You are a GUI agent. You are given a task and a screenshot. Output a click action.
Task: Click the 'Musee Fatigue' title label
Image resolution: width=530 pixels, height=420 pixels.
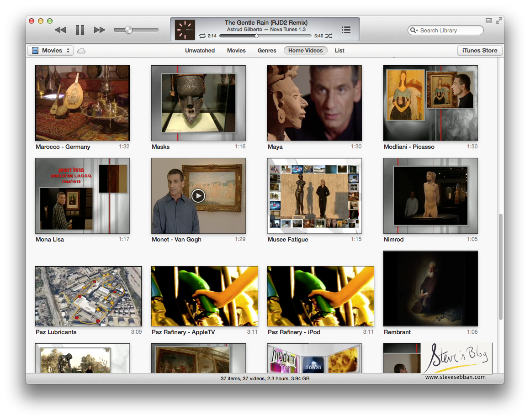[288, 239]
